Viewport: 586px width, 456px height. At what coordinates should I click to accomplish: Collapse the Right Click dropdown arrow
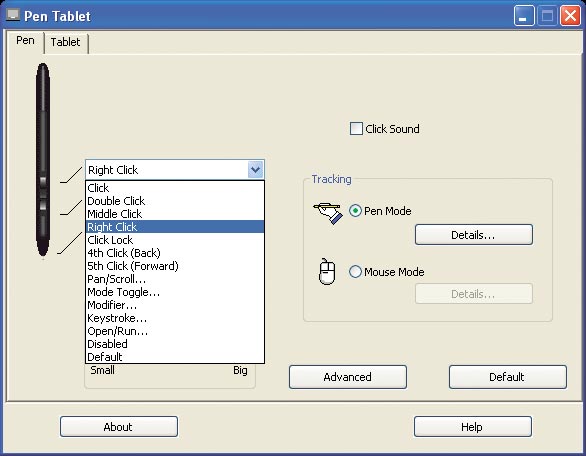pos(255,170)
